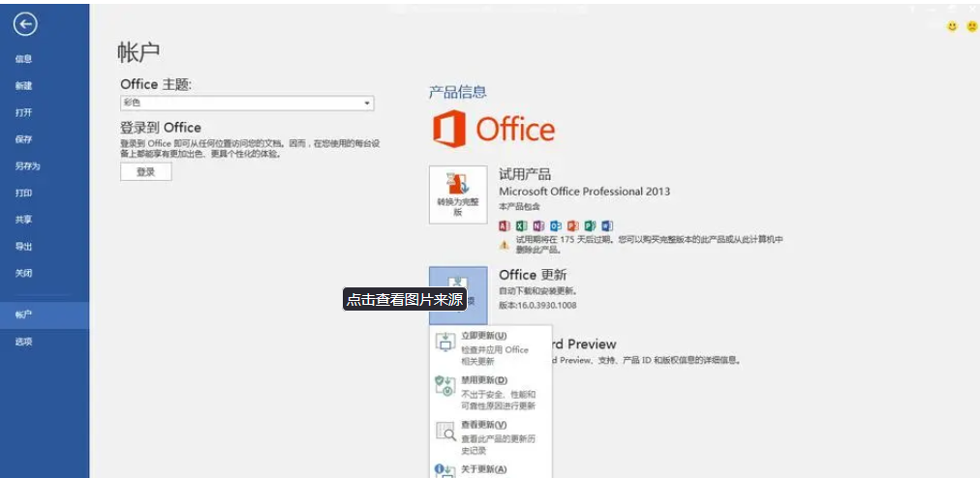Click the Microsoft Office Professional 2013 text
The height and width of the screenshot is (478, 980).
(584, 192)
